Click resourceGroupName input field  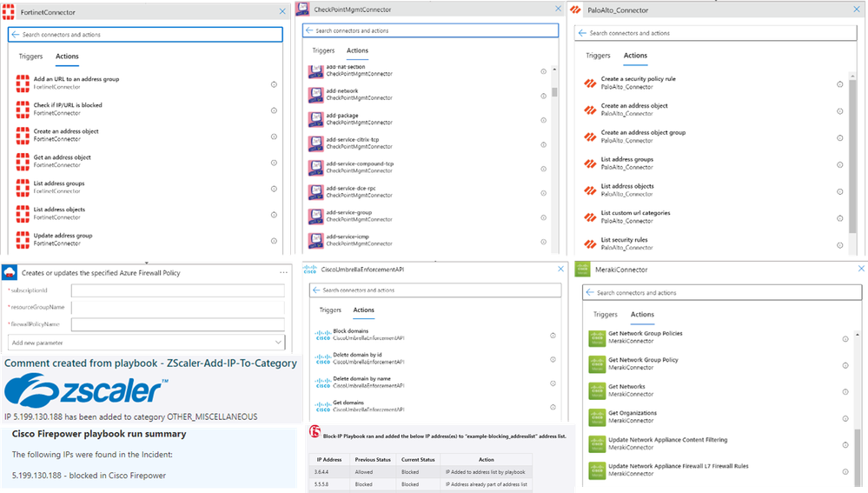coord(178,308)
